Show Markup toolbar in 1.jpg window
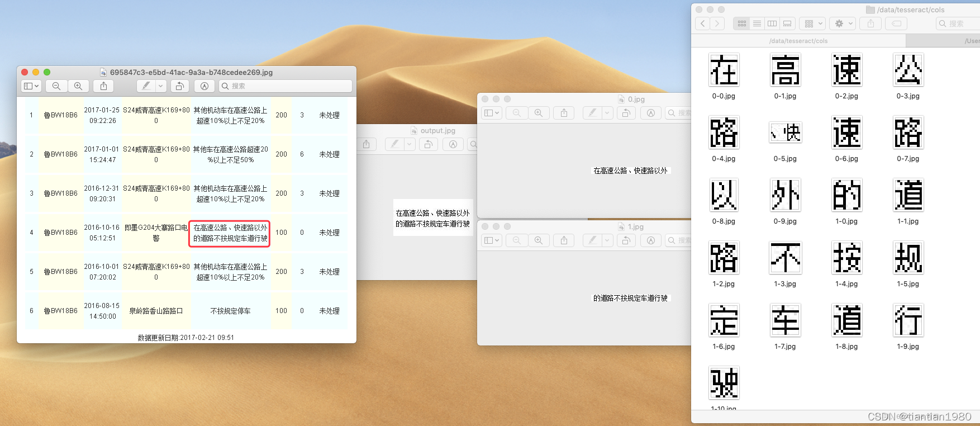Image resolution: width=980 pixels, height=426 pixels. [650, 240]
